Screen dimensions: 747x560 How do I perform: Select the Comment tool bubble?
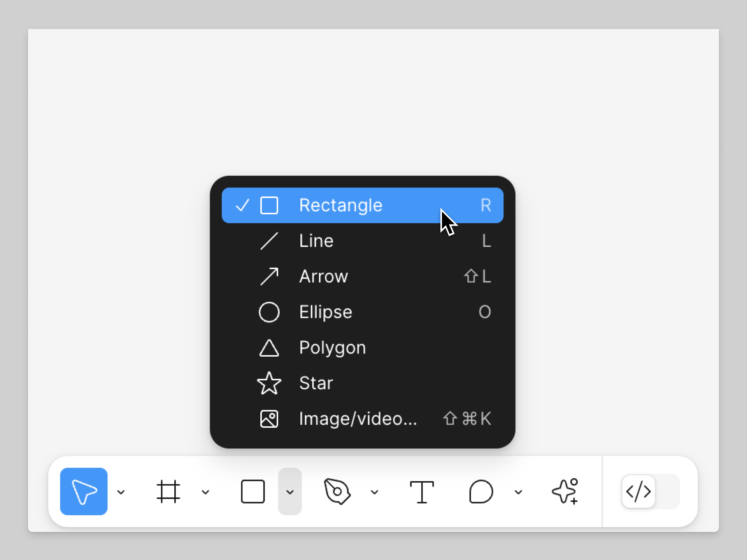tap(481, 492)
